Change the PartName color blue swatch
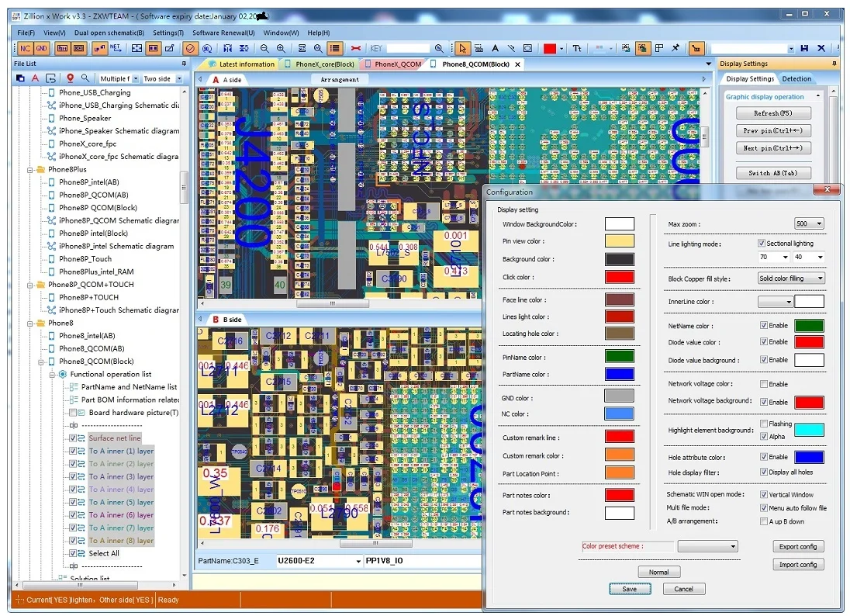 point(619,374)
